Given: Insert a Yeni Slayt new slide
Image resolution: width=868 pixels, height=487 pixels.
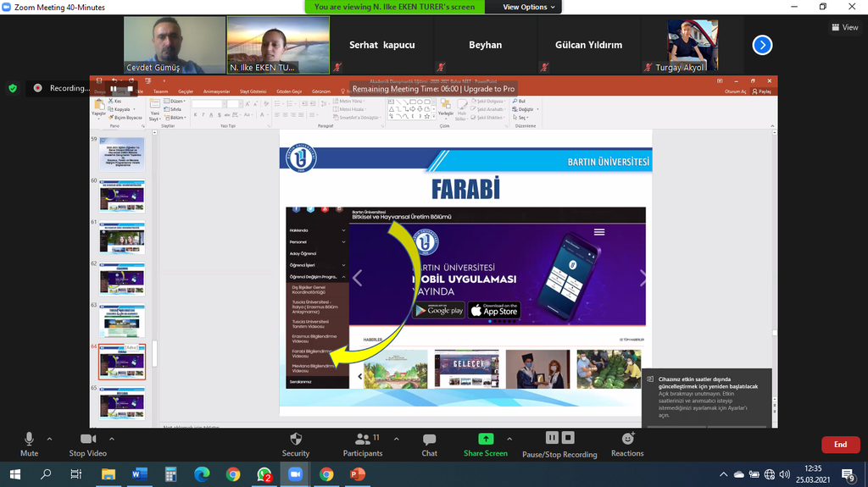Looking at the screenshot, I should tap(154, 109).
